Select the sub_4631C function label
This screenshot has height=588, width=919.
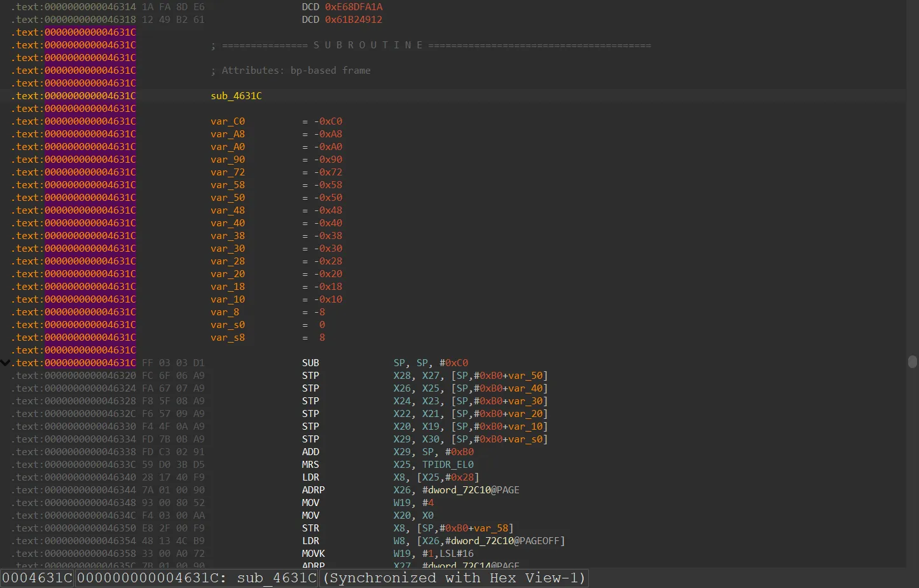236,96
